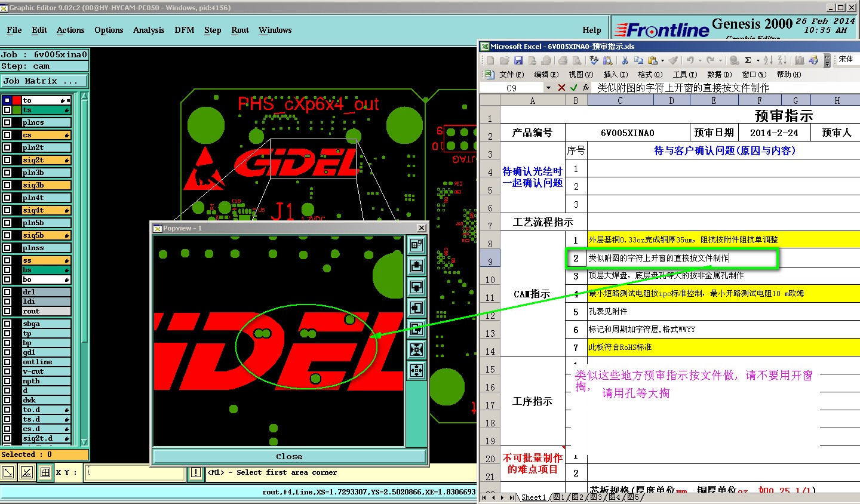The image size is (860, 504).
Task: Click the fx insert function icon
Action: tap(586, 88)
